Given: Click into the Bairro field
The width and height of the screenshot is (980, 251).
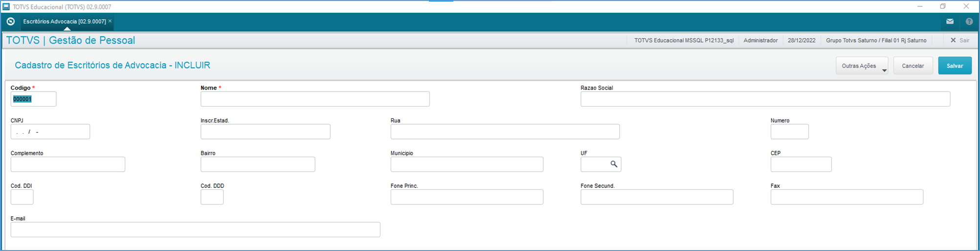Looking at the screenshot, I should (258, 164).
